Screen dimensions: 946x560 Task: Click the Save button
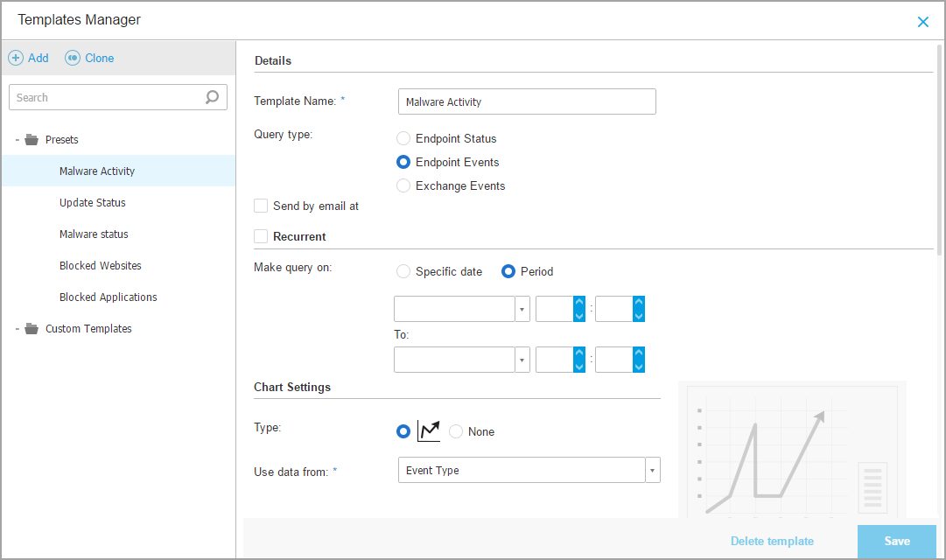896,541
